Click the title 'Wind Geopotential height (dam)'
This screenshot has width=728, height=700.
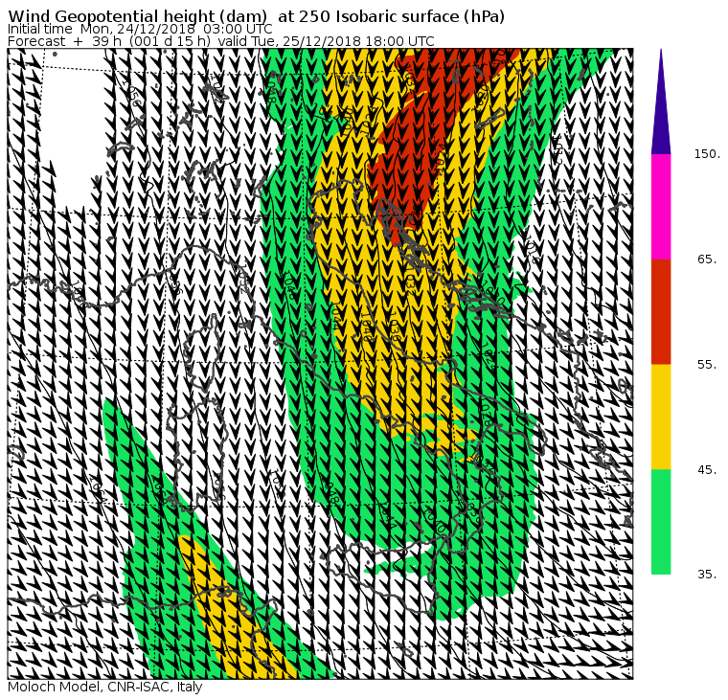pos(137,16)
